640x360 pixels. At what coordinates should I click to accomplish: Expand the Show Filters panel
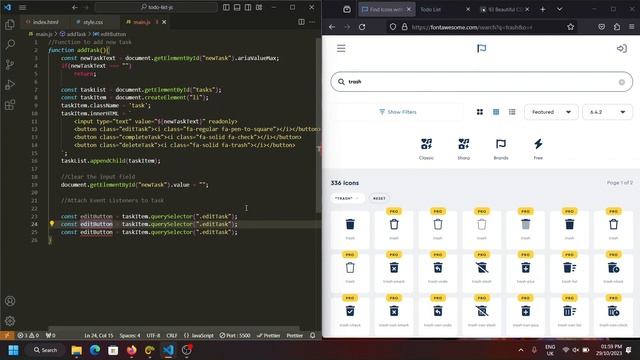click(397, 112)
